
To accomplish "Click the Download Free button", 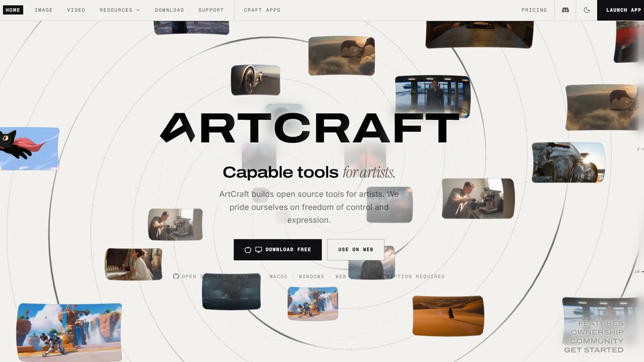I will [278, 249].
